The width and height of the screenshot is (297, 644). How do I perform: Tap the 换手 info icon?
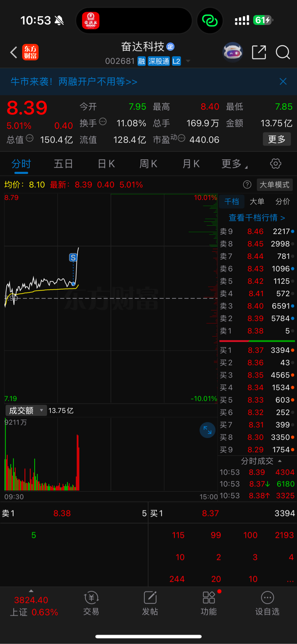pyautogui.click(x=103, y=121)
